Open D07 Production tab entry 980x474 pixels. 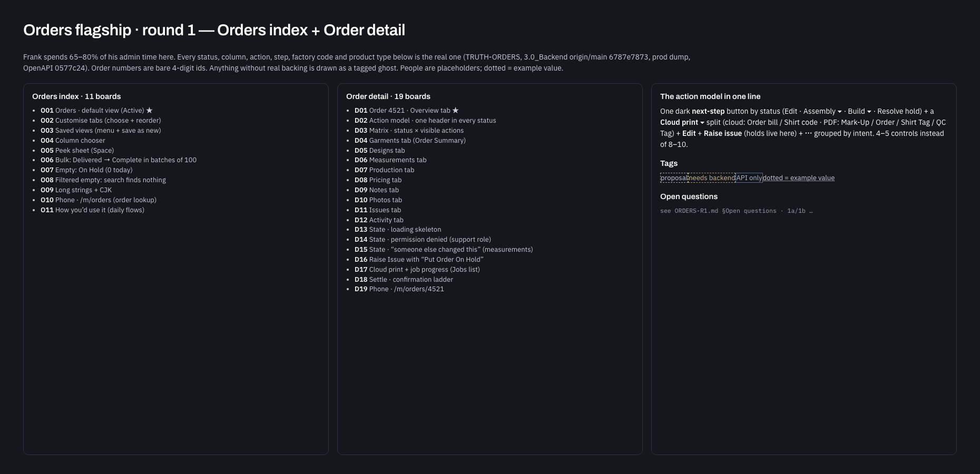[384, 170]
